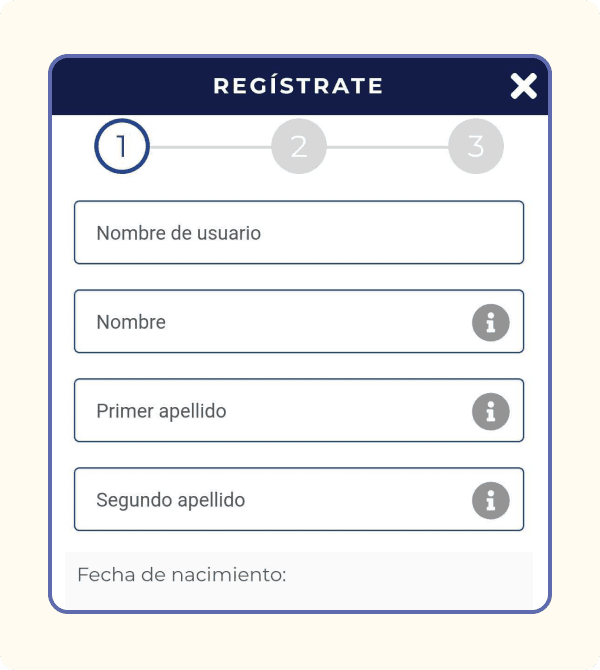Close the Regístrate dialog
Viewport: 600px width, 670px height.
click(x=523, y=86)
